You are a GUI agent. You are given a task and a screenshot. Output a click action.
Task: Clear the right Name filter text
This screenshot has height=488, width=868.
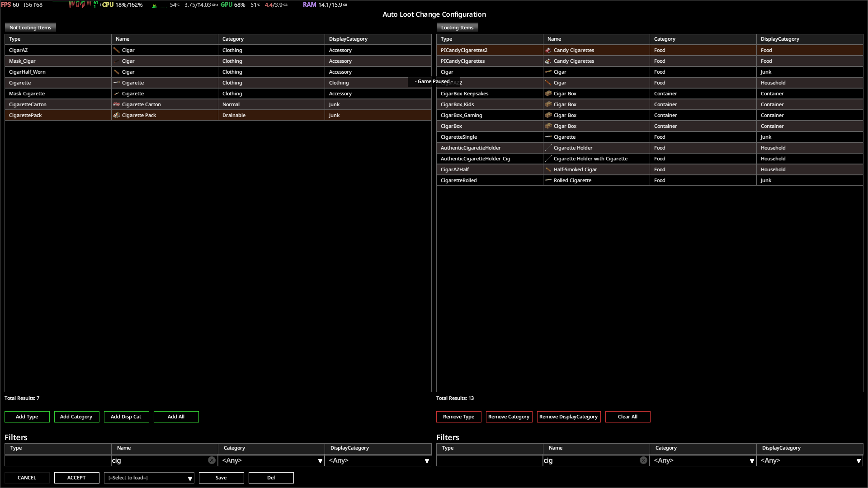(643, 460)
